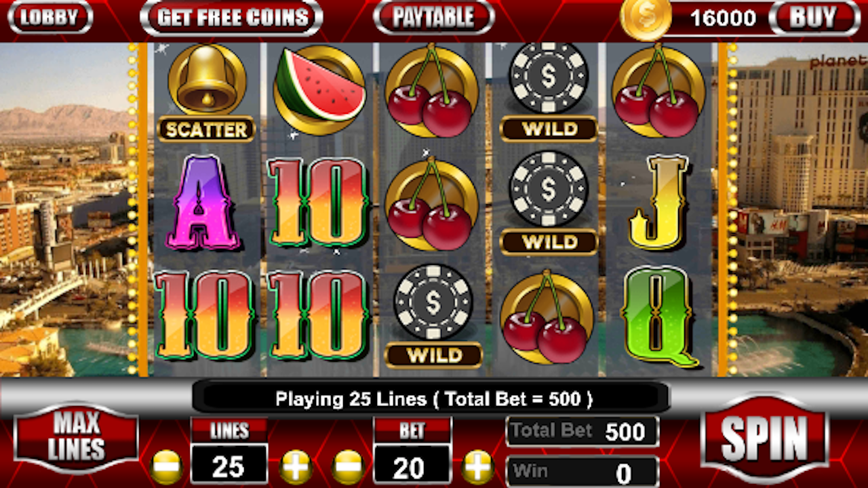Tap the golden bell Scatter symbol

[207, 93]
